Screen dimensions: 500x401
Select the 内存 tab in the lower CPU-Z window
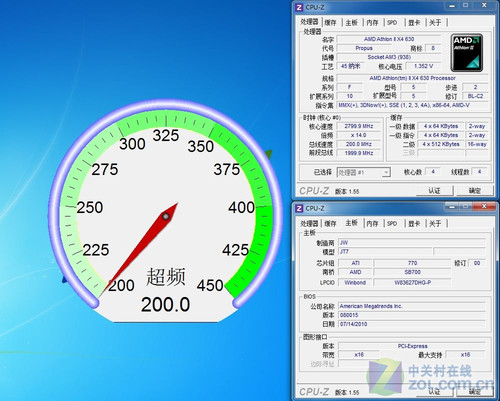(x=372, y=224)
